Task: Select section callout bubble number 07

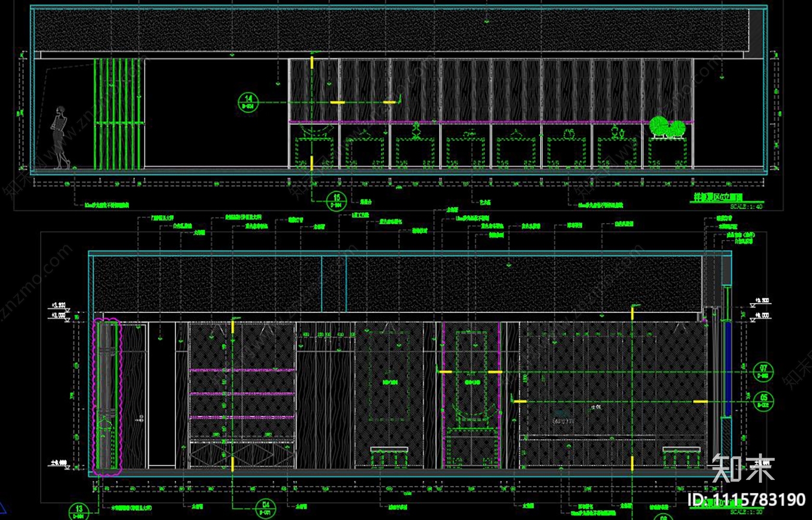Action: point(763,372)
